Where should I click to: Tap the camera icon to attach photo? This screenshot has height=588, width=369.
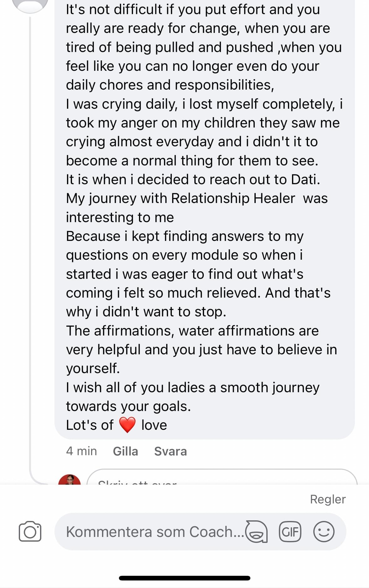coord(30,531)
